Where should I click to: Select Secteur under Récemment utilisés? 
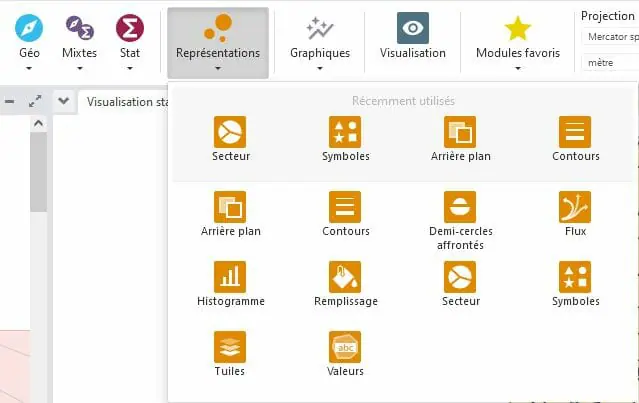pyautogui.click(x=230, y=138)
